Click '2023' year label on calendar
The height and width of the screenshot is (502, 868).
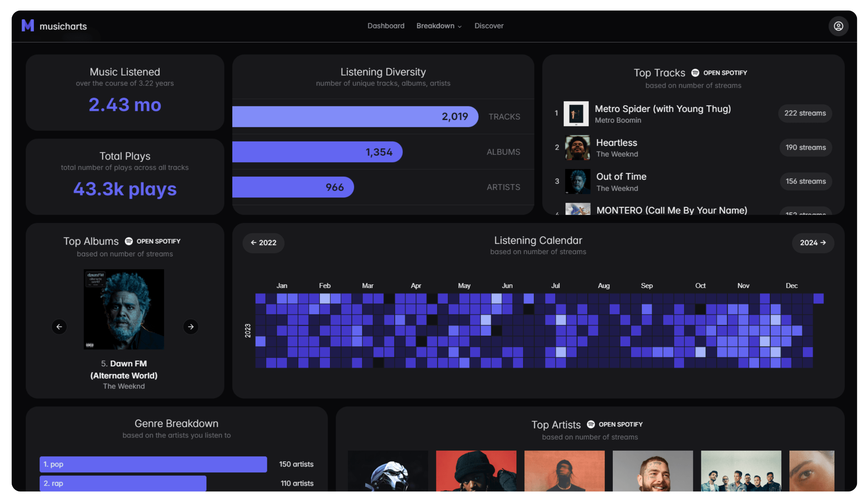pyautogui.click(x=248, y=331)
